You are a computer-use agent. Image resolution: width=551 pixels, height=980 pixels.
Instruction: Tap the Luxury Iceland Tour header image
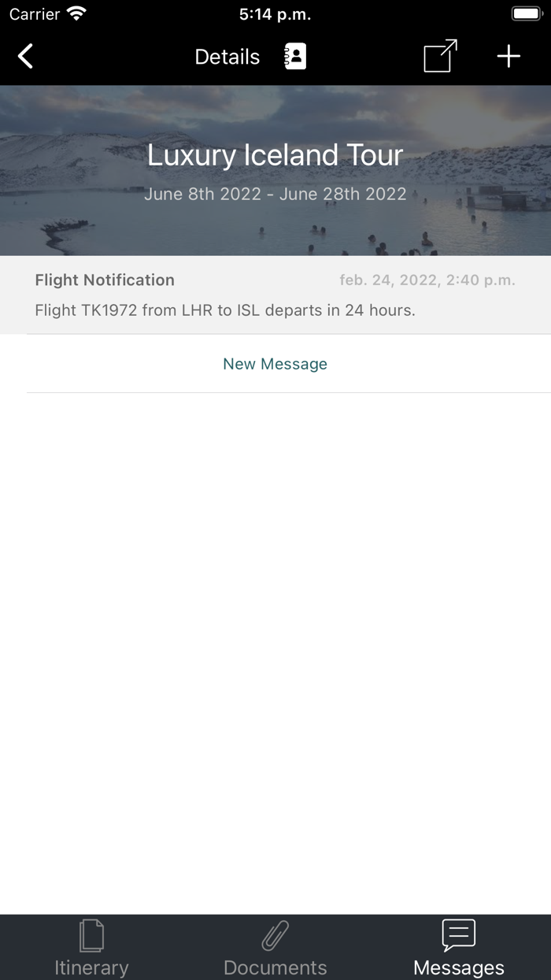275,155
